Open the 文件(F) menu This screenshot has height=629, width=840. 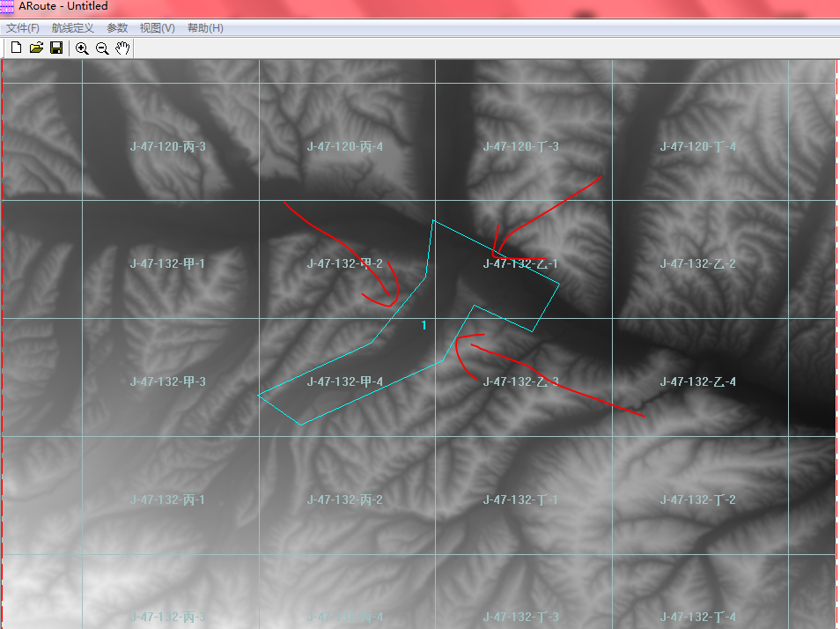pyautogui.click(x=23, y=28)
